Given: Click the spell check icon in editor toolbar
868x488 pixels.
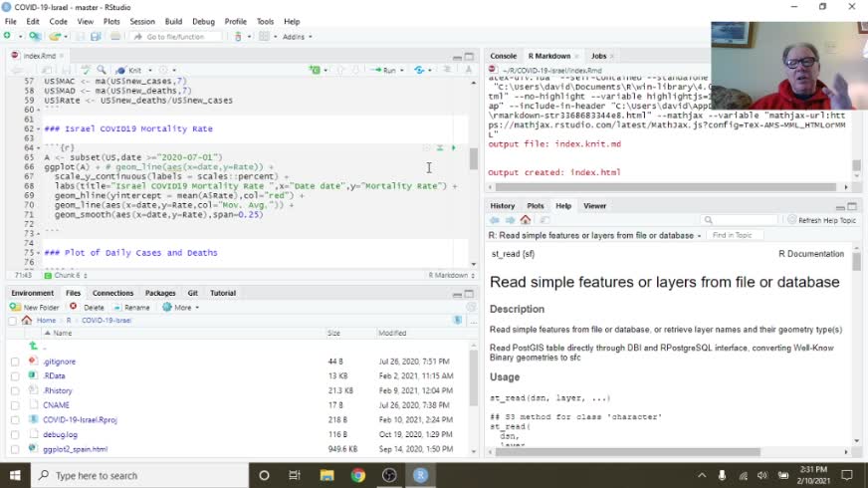Looking at the screenshot, I should pos(86,70).
